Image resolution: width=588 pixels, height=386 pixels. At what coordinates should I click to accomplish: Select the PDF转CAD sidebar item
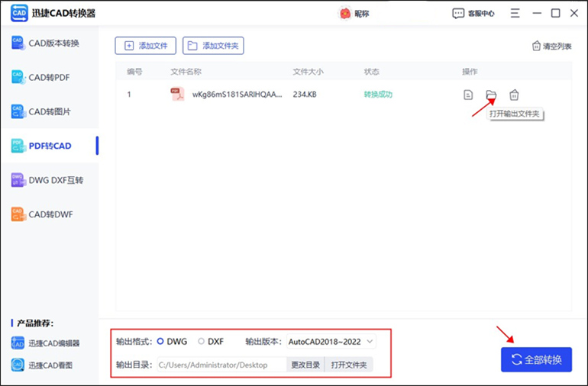click(50, 146)
